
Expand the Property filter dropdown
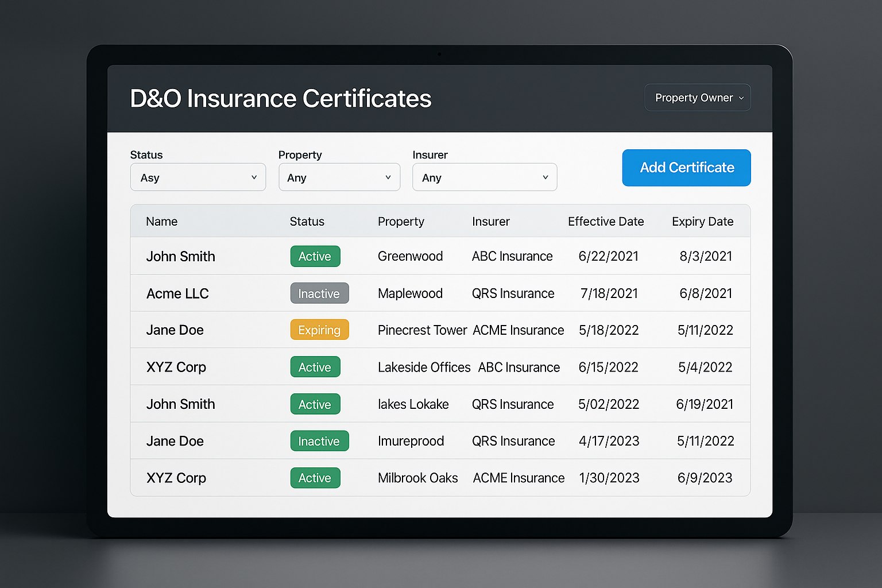339,177
